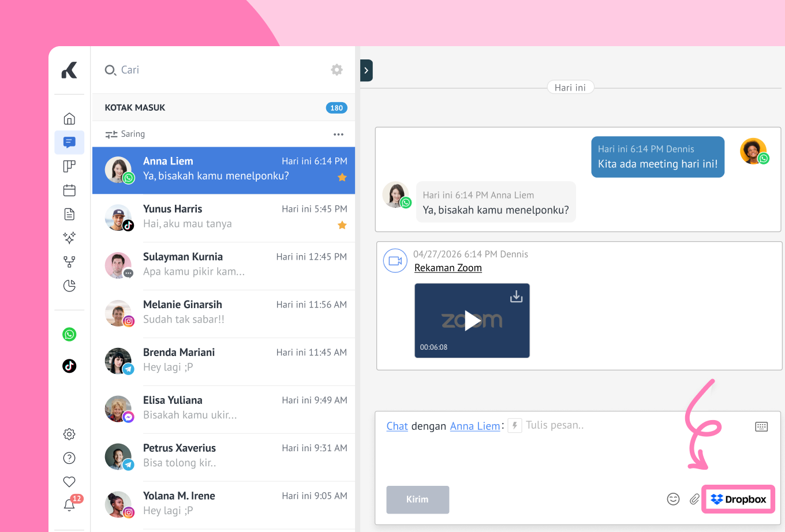Select the Melanie Ginarsih conversation
The image size is (785, 532).
coord(223,312)
